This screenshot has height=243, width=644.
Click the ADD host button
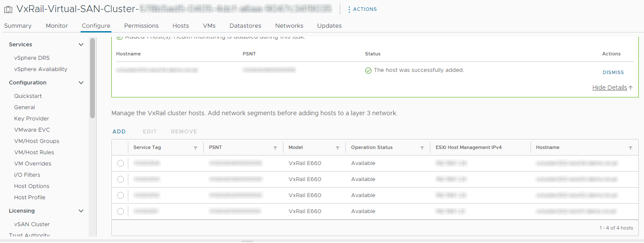pos(119,132)
